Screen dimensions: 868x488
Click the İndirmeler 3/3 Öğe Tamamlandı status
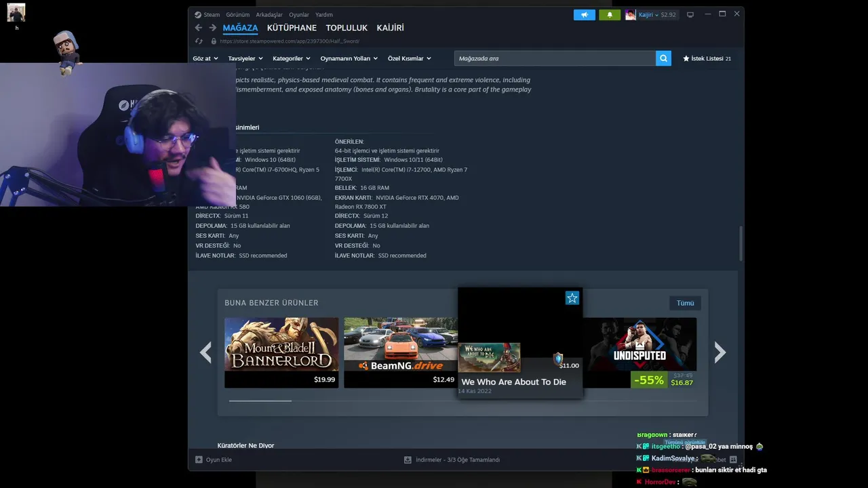[458, 460]
